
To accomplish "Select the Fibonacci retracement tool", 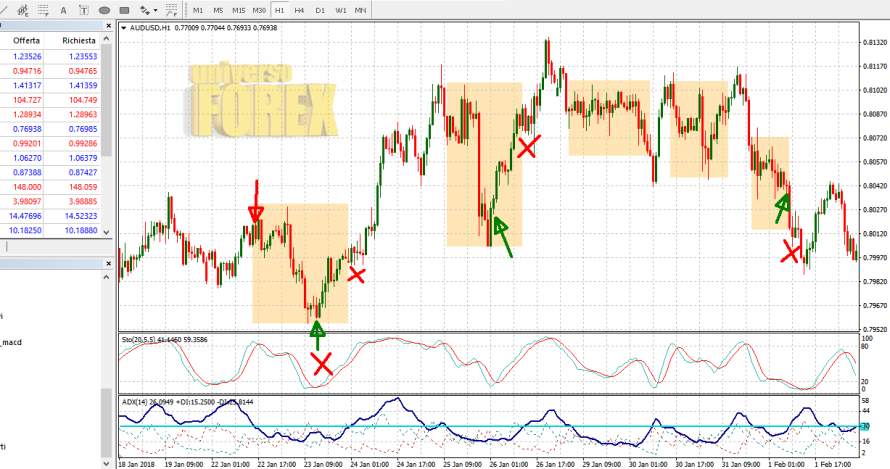I will [x=44, y=10].
